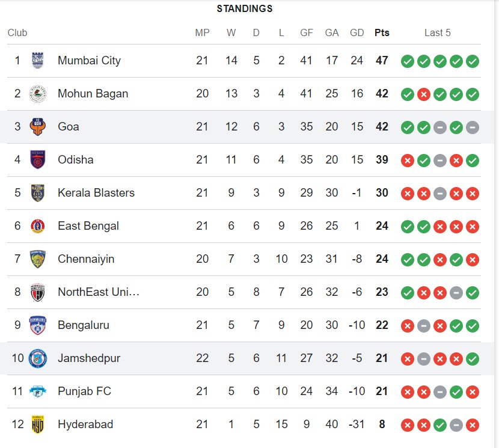
Task: Click Goa's last grey draw icon
Action: click(x=473, y=127)
